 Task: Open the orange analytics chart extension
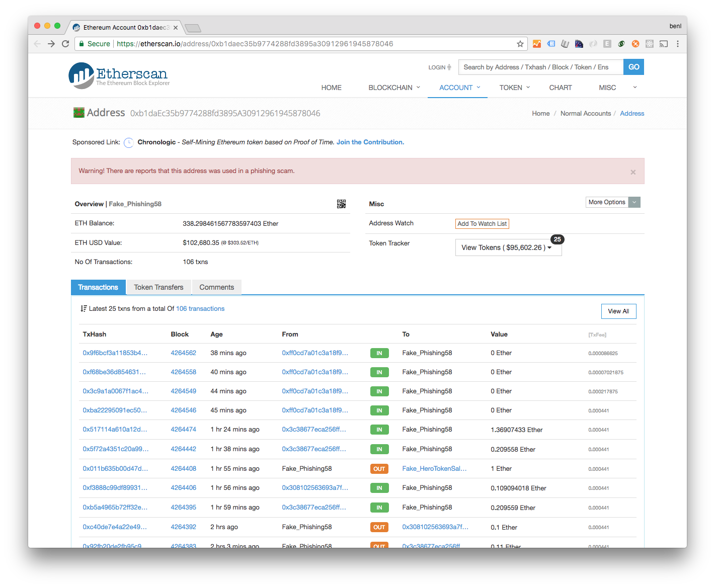(537, 44)
